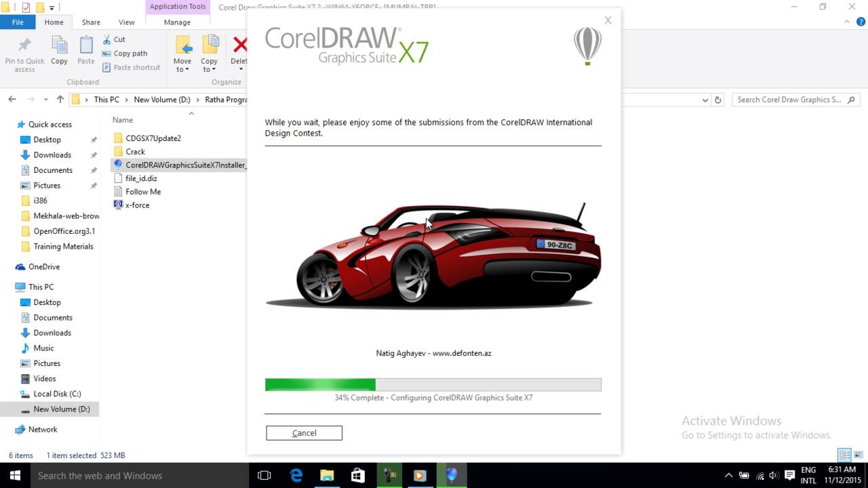Select Network in navigation pane

(x=43, y=430)
